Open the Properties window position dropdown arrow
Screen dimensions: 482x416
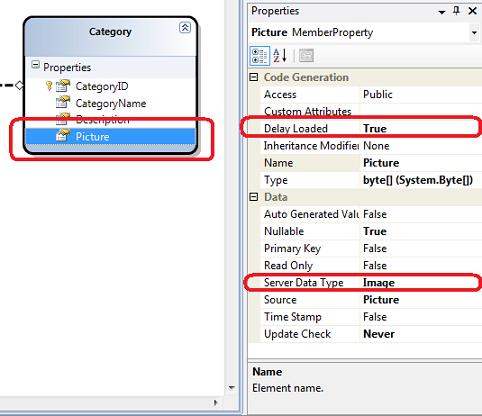pyautogui.click(x=442, y=12)
